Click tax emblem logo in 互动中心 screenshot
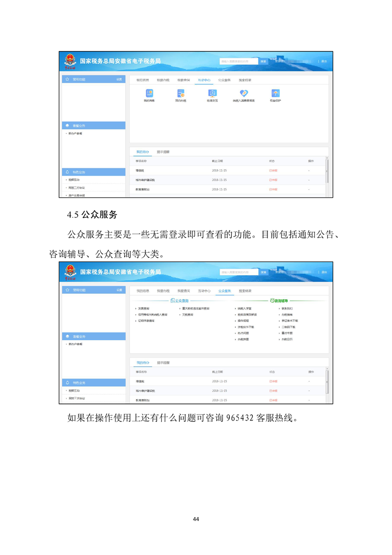Image resolution: width=392 pixels, height=555 pixels. 70,61
